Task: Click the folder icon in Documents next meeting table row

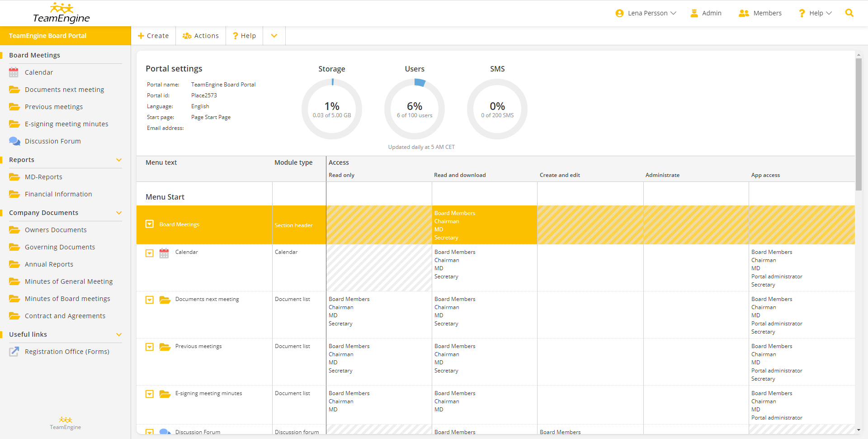Action: pyautogui.click(x=165, y=300)
